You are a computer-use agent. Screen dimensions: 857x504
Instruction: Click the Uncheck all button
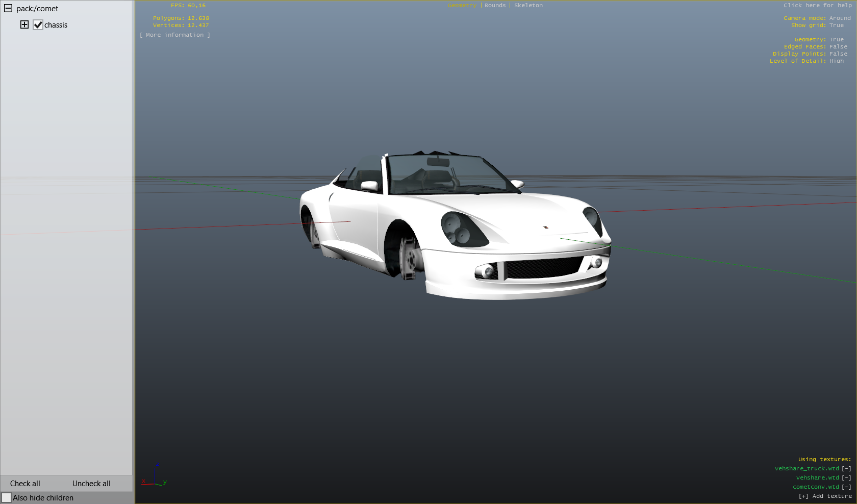91,484
